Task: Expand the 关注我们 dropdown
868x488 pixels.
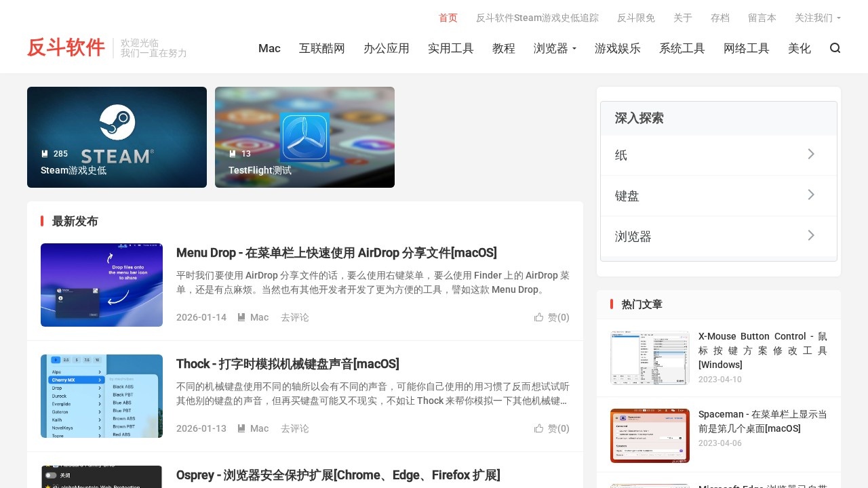Action: [x=818, y=18]
